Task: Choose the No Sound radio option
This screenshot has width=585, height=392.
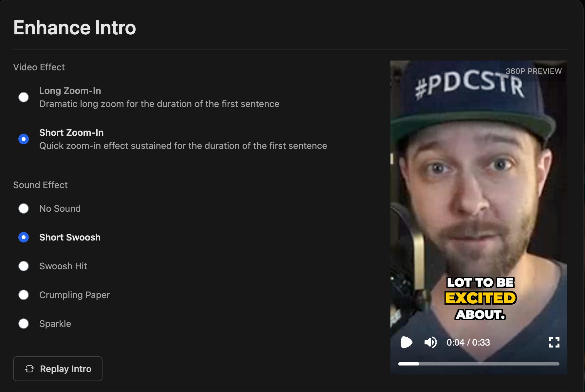Action: click(24, 208)
